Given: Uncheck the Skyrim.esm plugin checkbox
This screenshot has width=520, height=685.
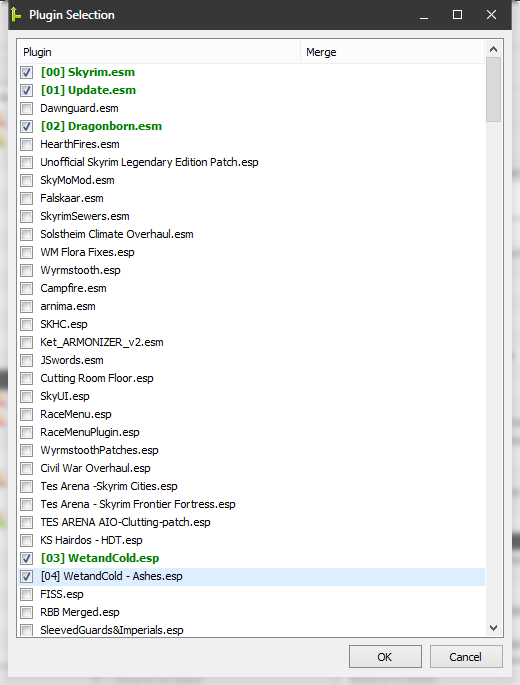Looking at the screenshot, I should [x=27, y=73].
